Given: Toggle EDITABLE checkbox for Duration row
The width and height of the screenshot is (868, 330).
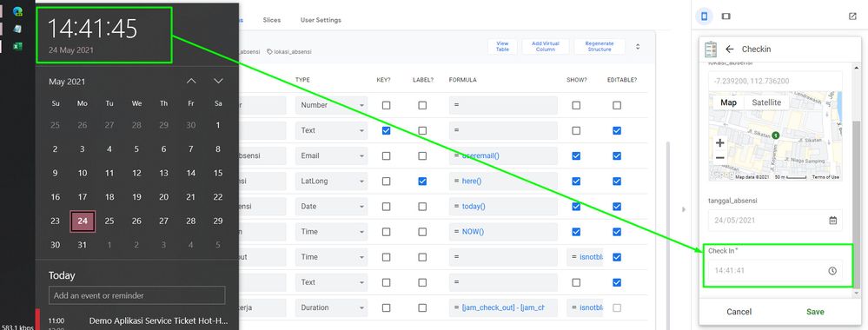Looking at the screenshot, I should (x=617, y=307).
